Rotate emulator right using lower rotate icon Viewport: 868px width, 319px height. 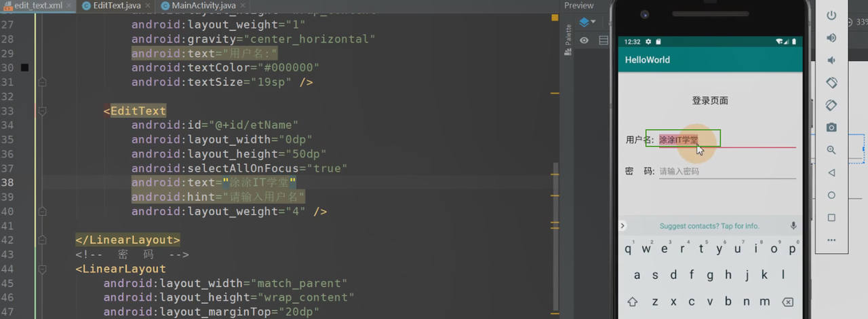pos(831,105)
